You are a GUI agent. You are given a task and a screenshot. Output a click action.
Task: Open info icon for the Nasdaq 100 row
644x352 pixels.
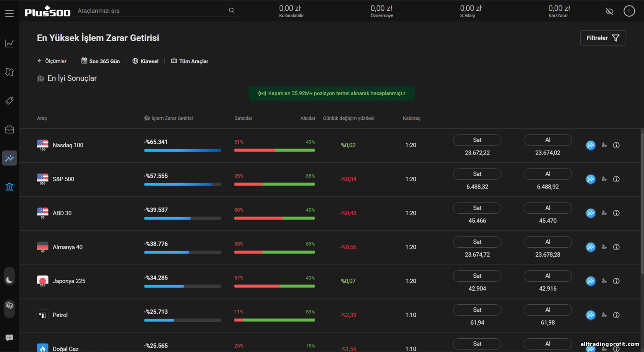tap(616, 145)
